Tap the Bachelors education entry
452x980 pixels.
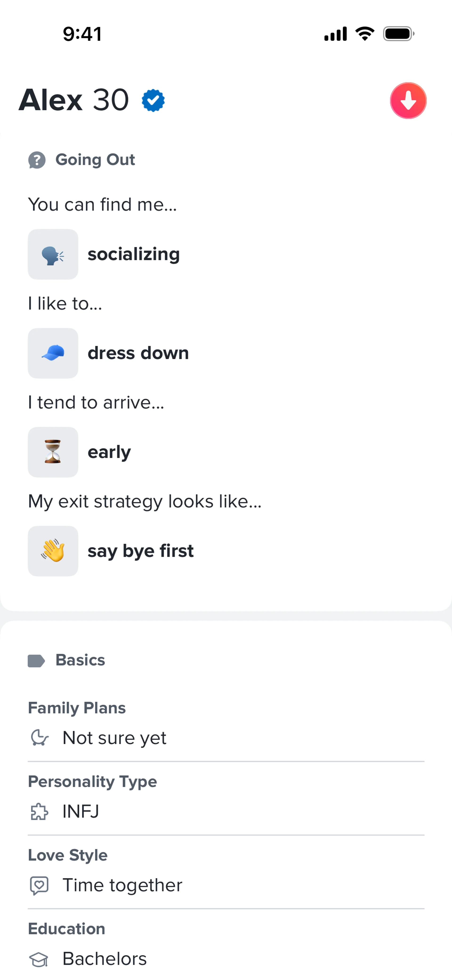[105, 959]
